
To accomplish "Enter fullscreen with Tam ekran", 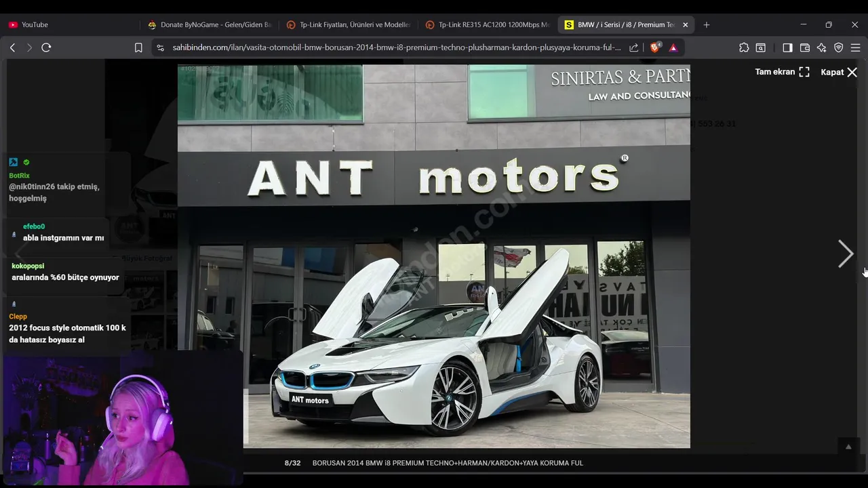I will [x=782, y=72].
